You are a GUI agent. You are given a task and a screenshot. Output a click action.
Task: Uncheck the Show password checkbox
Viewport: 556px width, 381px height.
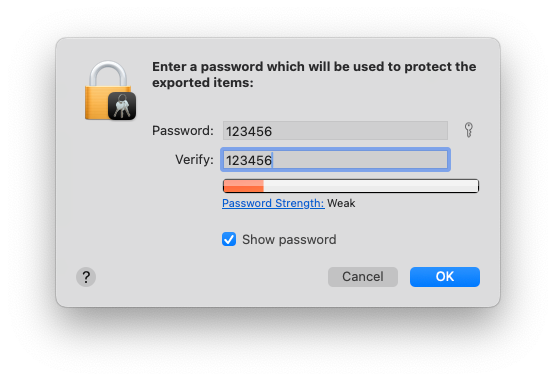(x=229, y=239)
